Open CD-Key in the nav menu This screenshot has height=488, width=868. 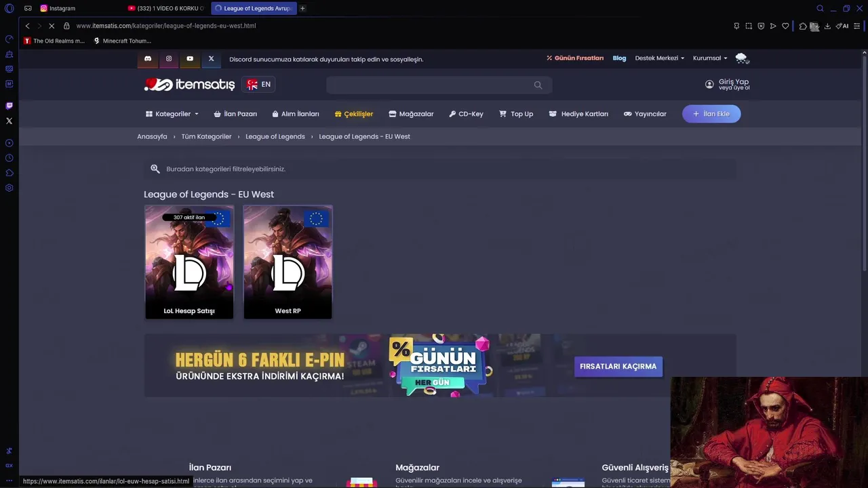(x=466, y=114)
